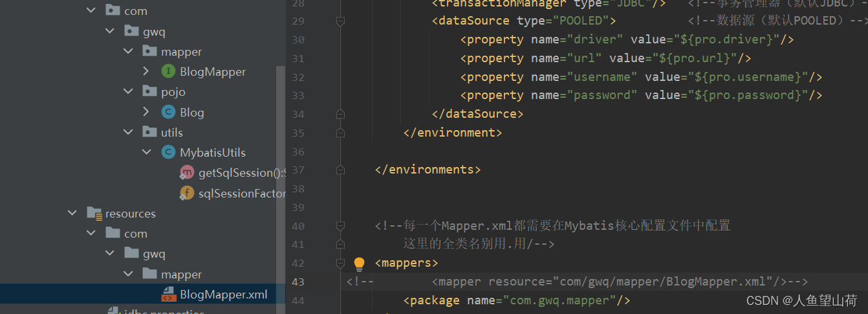
Task: Expand the Blog class node chevron
Action: (x=147, y=112)
